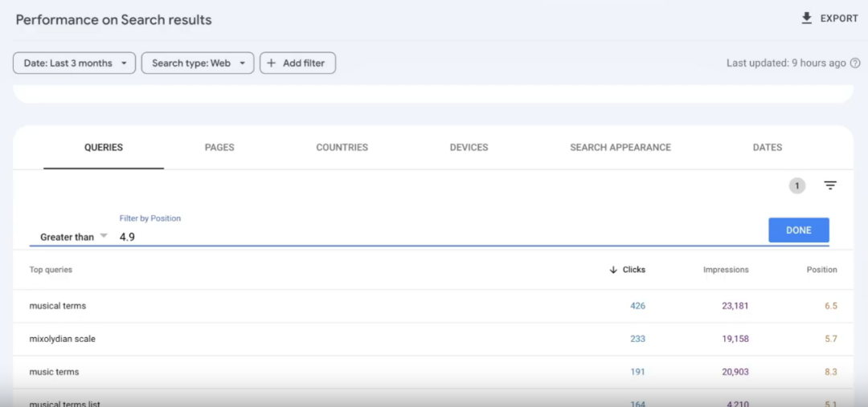Click the active filter count badge
This screenshot has height=407, width=868.
(x=796, y=185)
